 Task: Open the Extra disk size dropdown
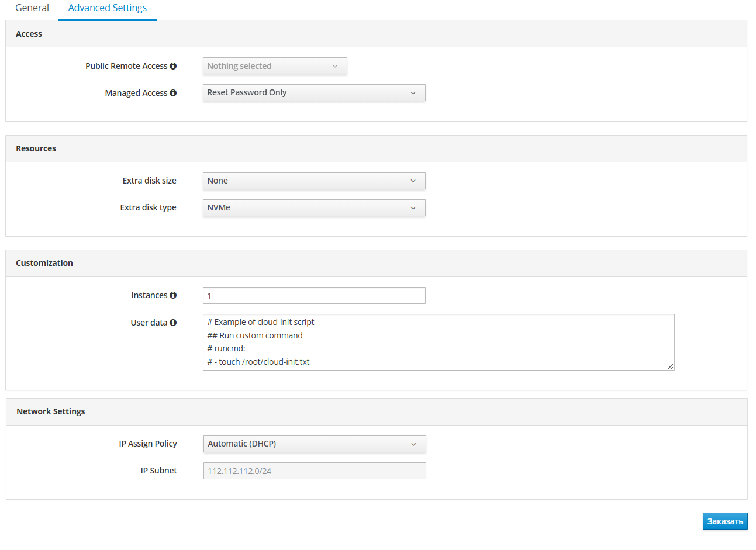coord(313,181)
